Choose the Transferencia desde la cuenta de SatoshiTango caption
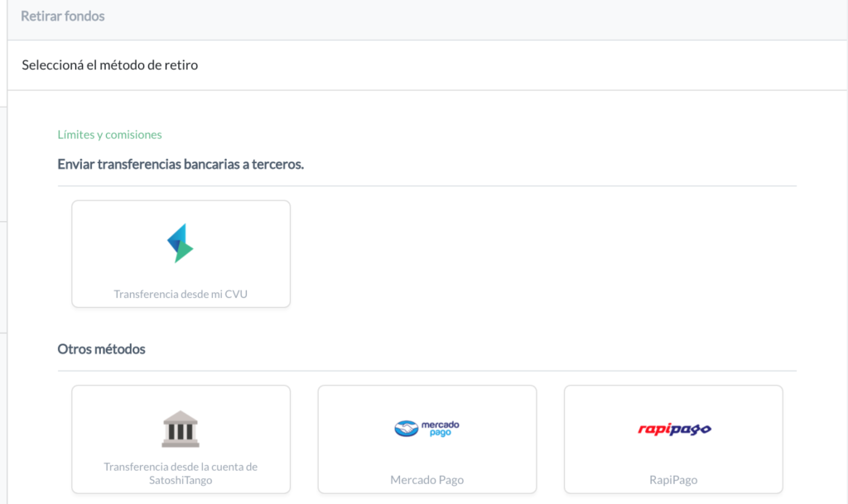848x504 pixels. click(181, 473)
